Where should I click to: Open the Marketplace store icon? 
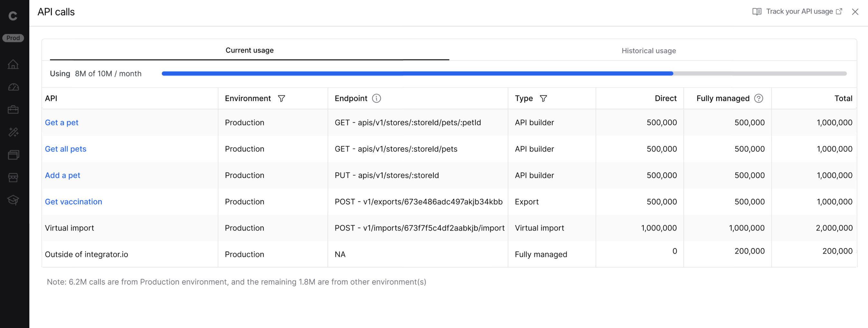tap(13, 178)
